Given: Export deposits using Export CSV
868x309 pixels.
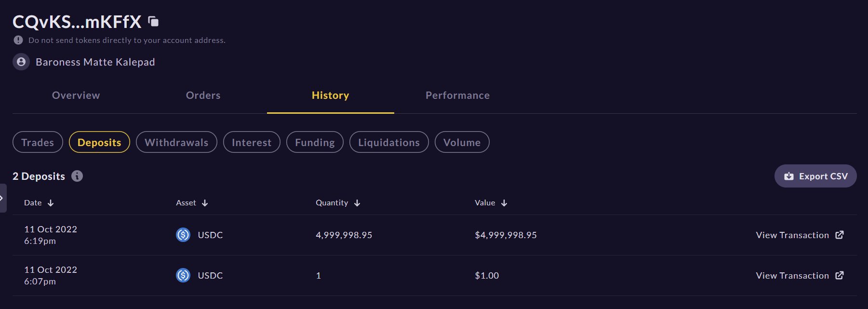Looking at the screenshot, I should point(815,176).
